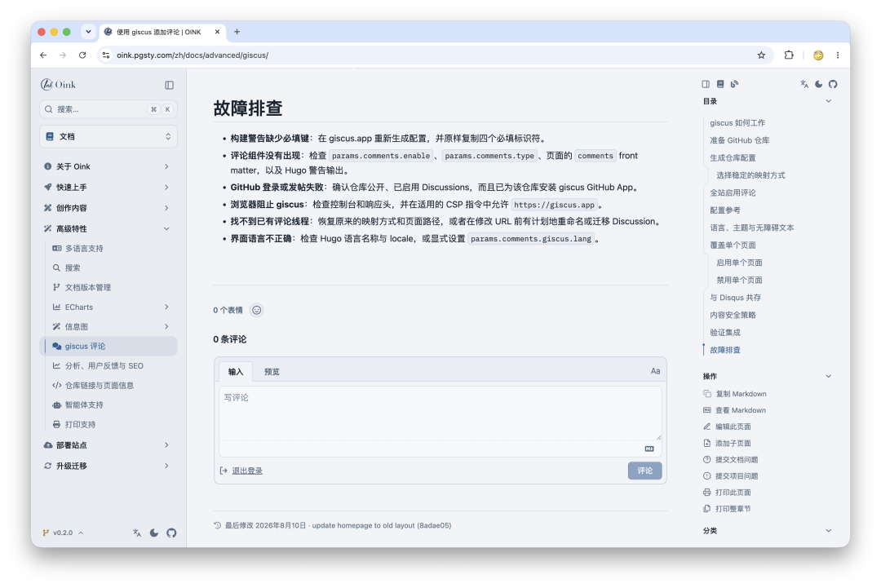
Task: Collapse the 操作 section chevron
Action: pyautogui.click(x=828, y=376)
